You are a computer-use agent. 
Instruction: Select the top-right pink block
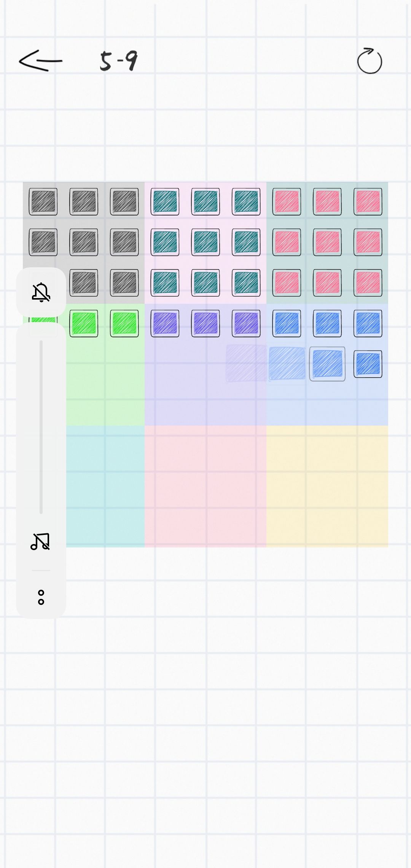[368, 201]
